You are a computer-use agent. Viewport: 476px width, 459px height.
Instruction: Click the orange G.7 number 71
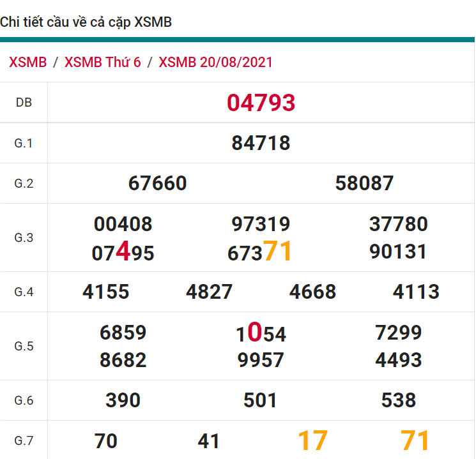click(415, 441)
